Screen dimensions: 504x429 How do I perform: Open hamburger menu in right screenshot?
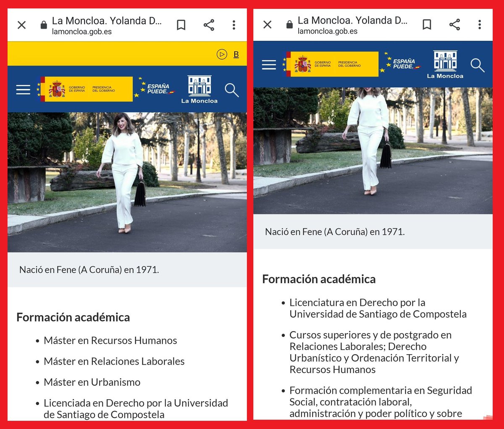[269, 65]
